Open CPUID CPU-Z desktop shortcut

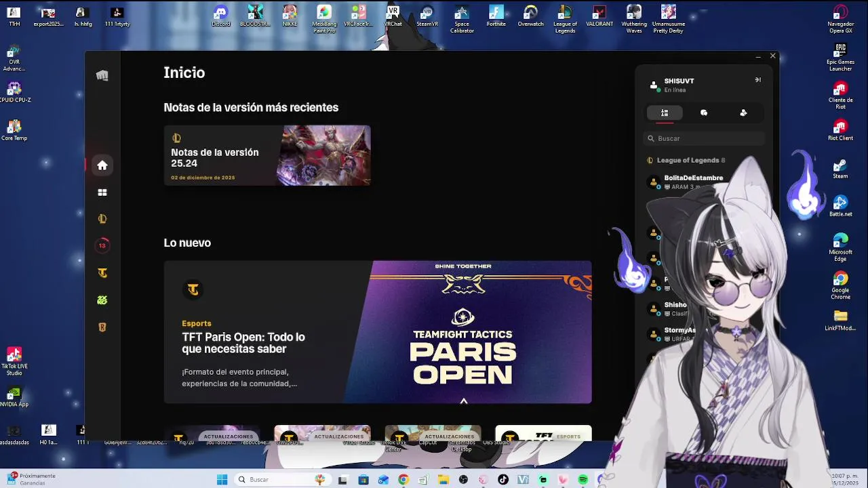(x=14, y=91)
